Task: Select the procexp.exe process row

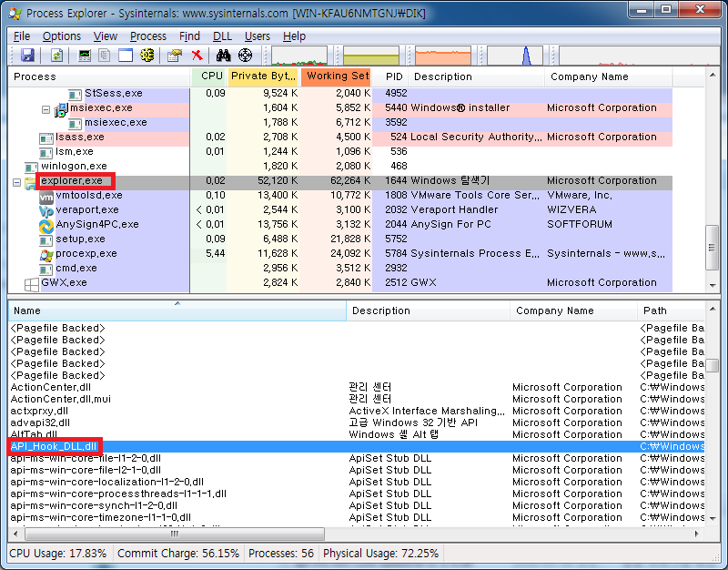Action: (x=86, y=253)
